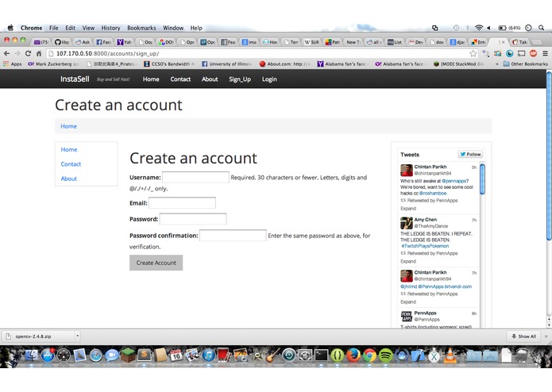Open the History menu
Image resolution: width=552 pixels, height=392 pixels.
click(x=110, y=28)
